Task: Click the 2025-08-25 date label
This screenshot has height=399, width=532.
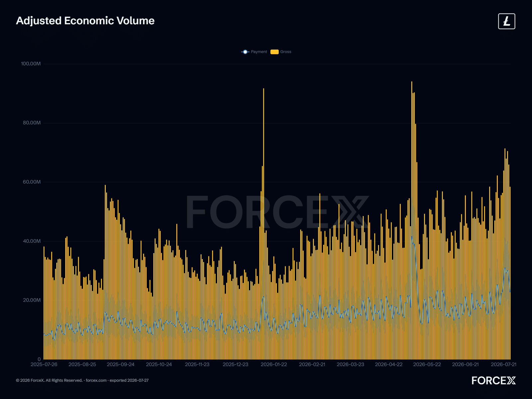Action: [x=82, y=364]
